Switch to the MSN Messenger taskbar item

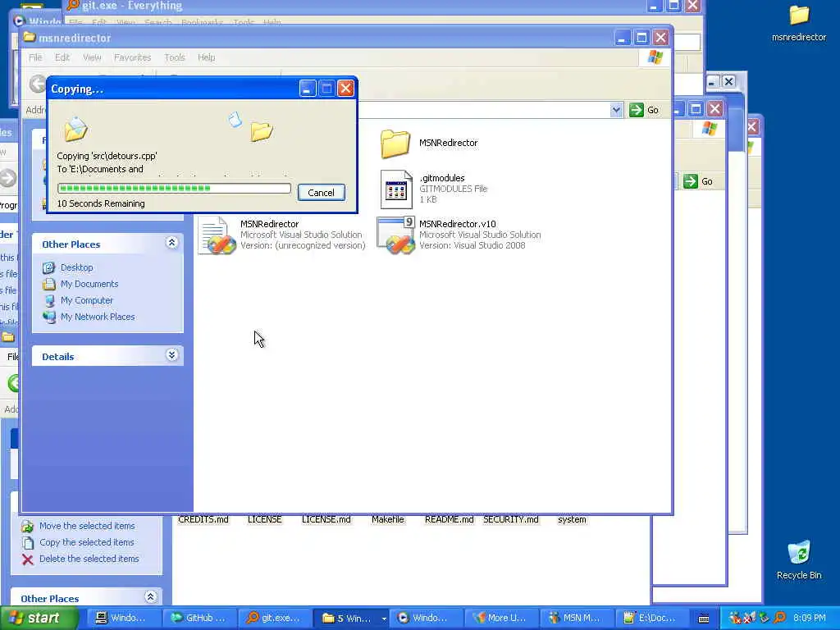[575, 619]
